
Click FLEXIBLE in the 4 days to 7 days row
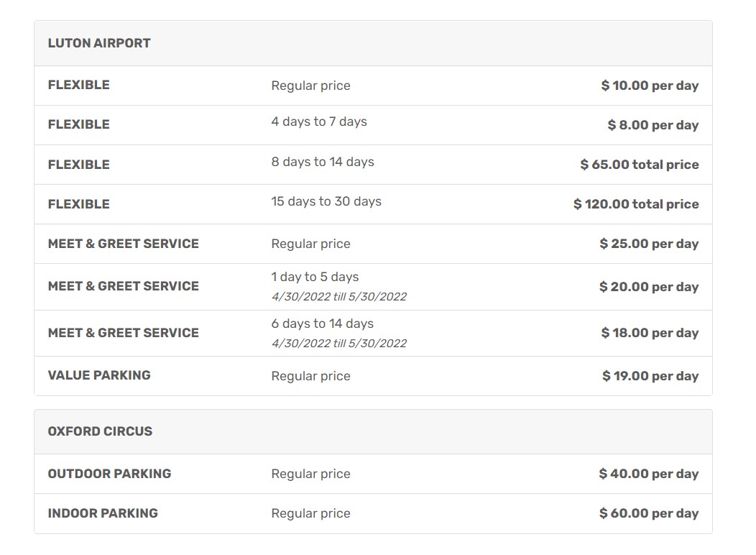click(78, 124)
